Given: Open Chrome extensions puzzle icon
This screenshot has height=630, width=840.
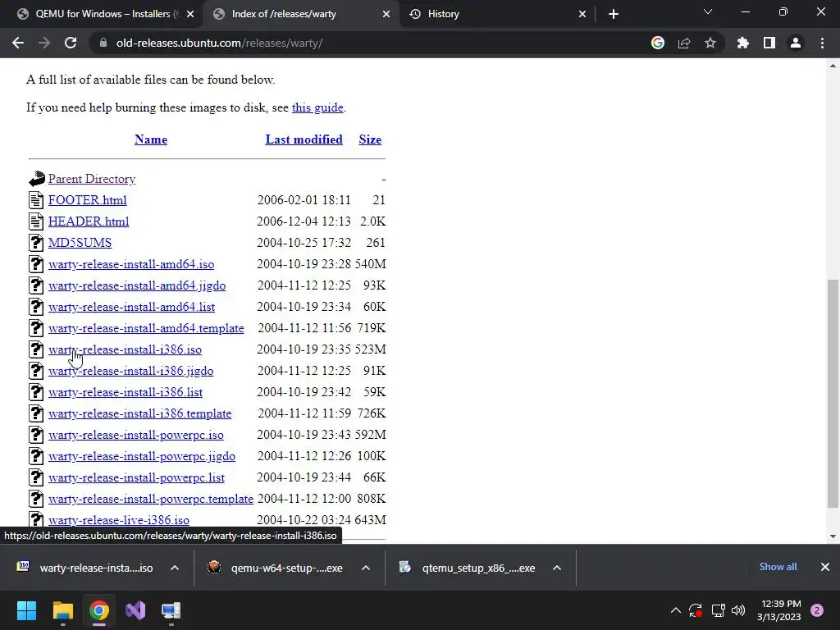Looking at the screenshot, I should (743, 43).
